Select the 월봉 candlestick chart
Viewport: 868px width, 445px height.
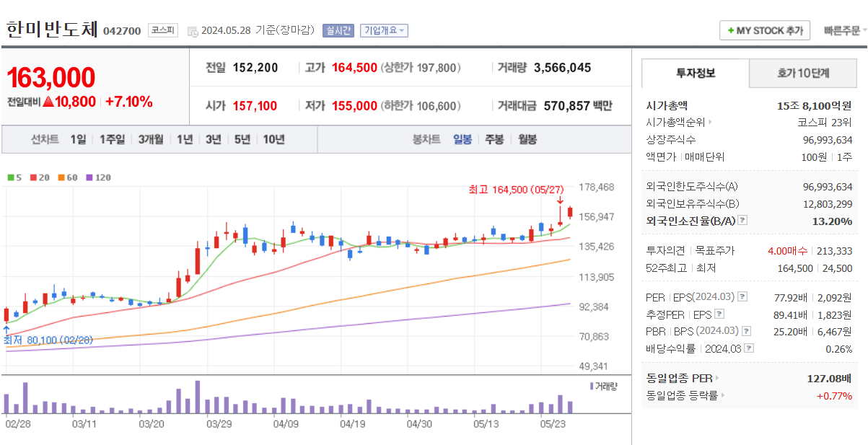pos(527,140)
